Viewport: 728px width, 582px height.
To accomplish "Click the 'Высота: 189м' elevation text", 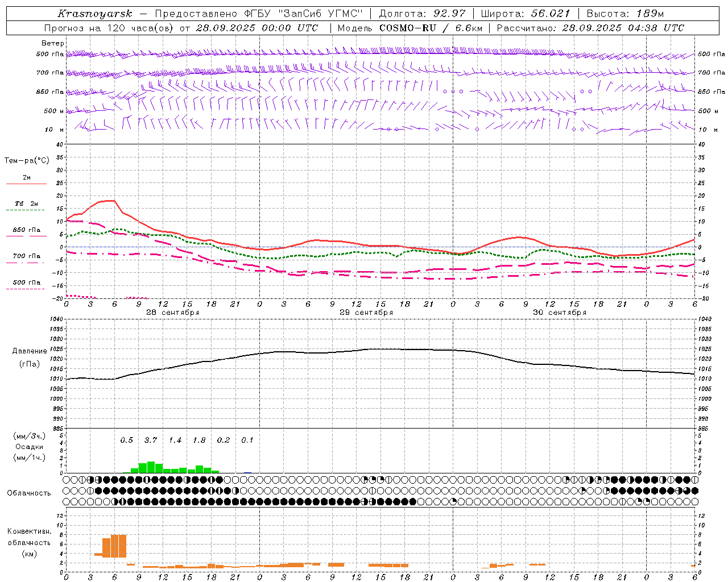I will pyautogui.click(x=625, y=14).
